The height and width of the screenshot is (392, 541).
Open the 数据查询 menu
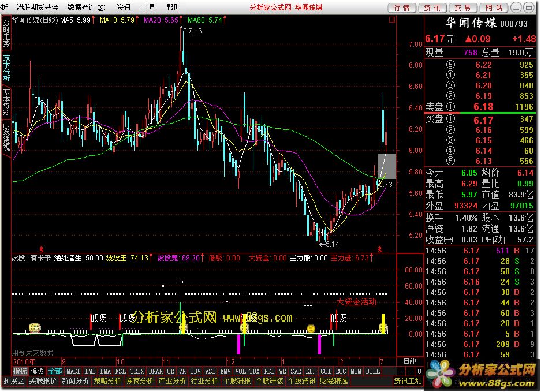coord(86,8)
